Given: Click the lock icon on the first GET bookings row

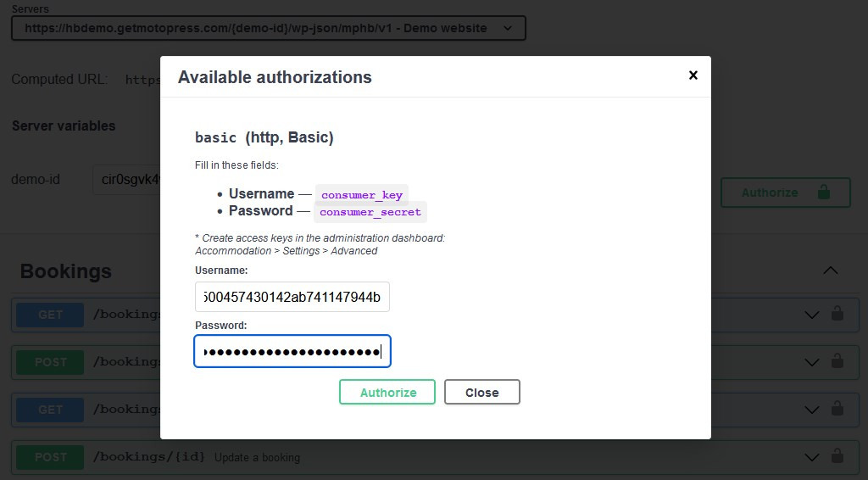Looking at the screenshot, I should [837, 314].
